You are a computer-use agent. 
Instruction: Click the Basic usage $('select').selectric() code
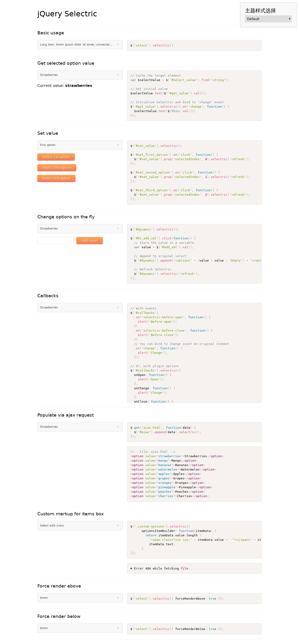[153, 46]
